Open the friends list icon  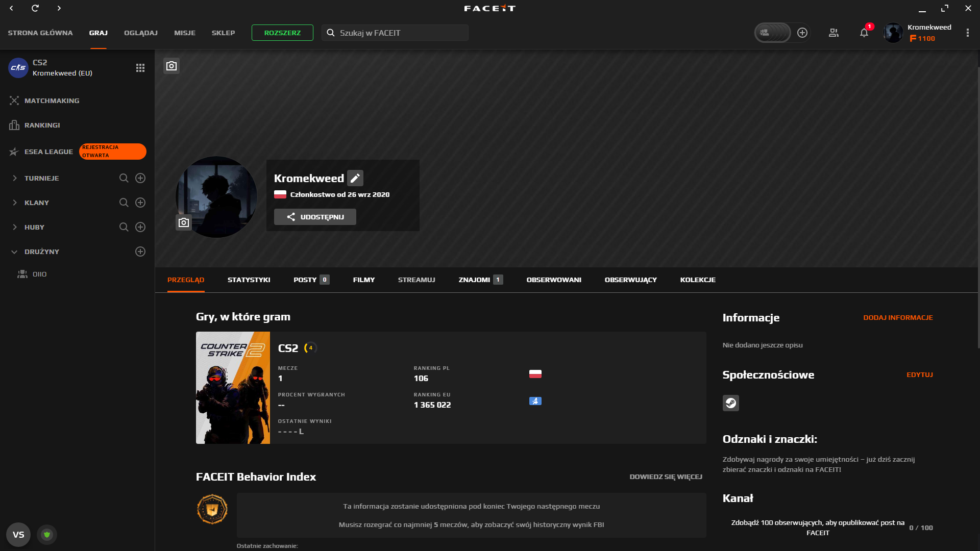click(834, 33)
